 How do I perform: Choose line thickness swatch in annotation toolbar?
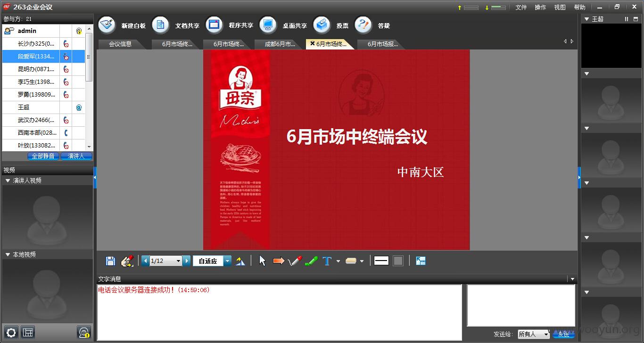click(381, 261)
